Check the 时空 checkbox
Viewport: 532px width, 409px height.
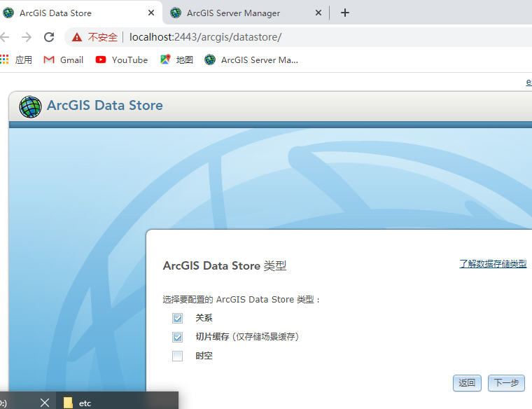pyautogui.click(x=177, y=356)
